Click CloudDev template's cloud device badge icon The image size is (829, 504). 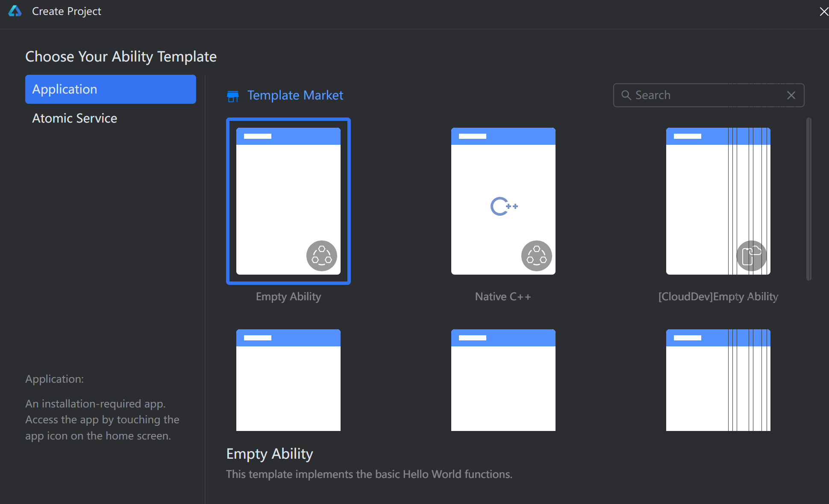point(751,255)
